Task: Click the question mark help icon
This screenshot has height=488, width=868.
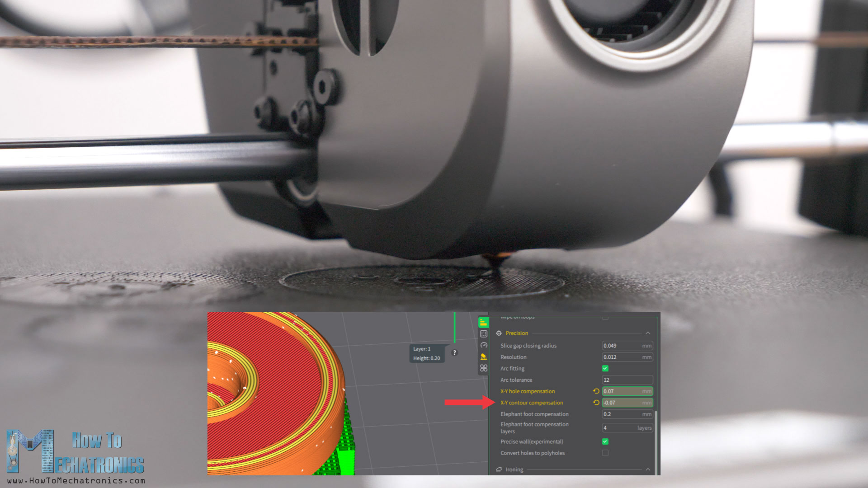Action: (454, 352)
